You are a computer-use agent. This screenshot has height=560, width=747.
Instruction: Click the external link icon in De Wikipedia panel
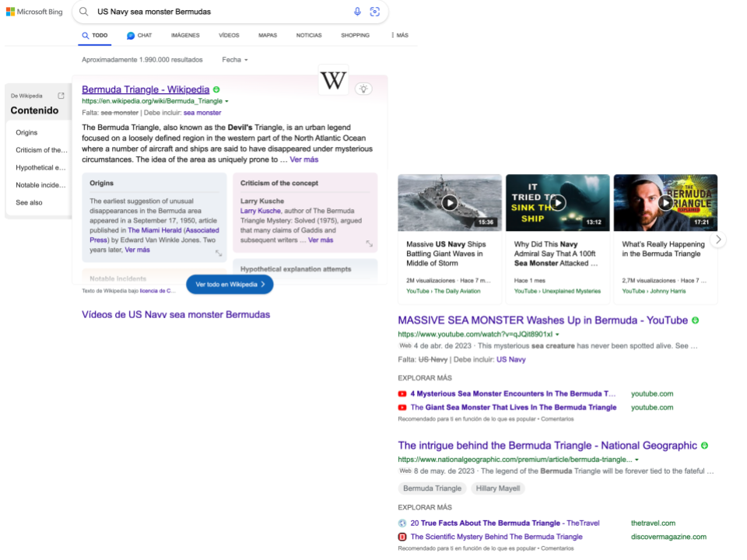click(61, 96)
